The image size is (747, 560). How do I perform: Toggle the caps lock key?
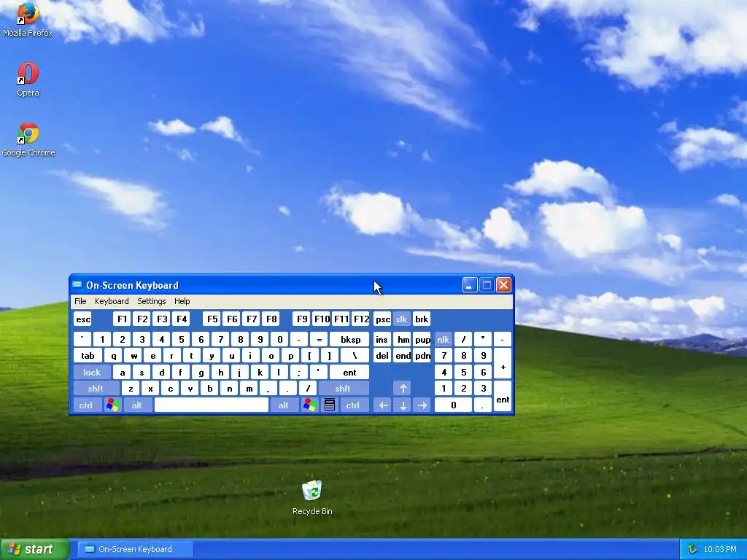92,373
